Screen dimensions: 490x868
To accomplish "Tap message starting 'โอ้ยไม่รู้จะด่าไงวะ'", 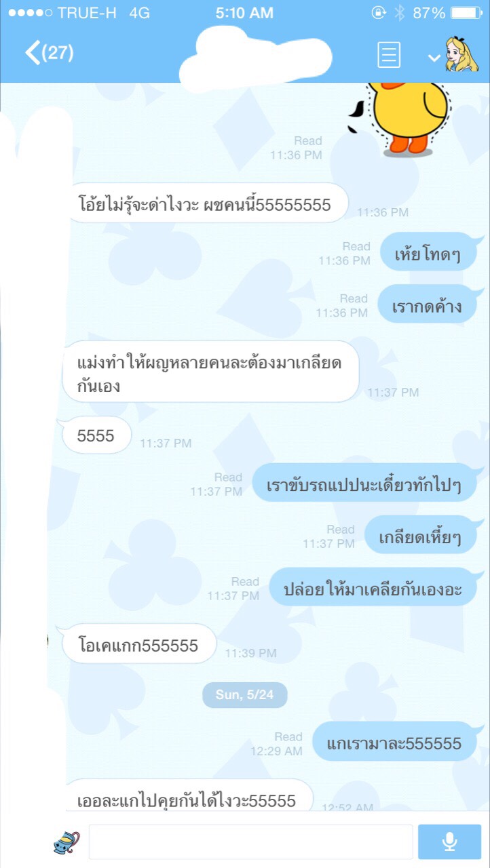I will (x=206, y=203).
